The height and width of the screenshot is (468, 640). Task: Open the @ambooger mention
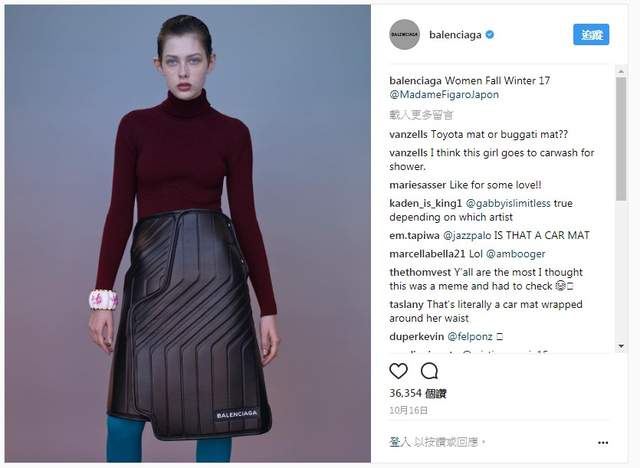click(x=516, y=254)
